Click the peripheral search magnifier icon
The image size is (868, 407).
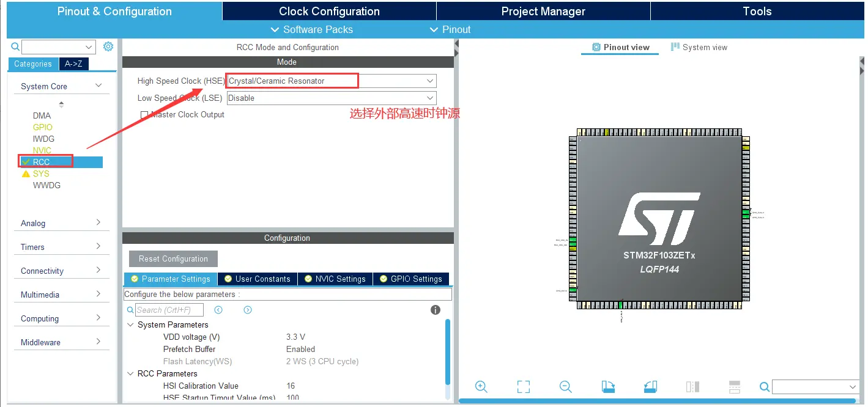[15, 47]
